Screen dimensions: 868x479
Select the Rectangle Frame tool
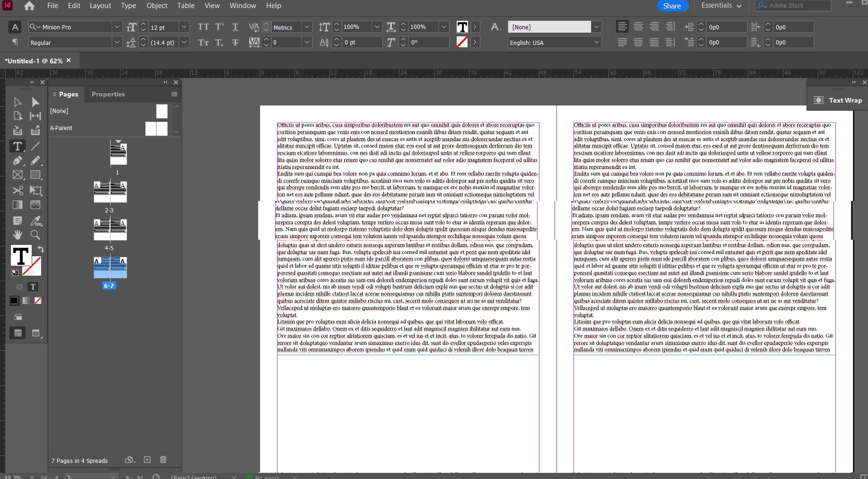(x=17, y=175)
